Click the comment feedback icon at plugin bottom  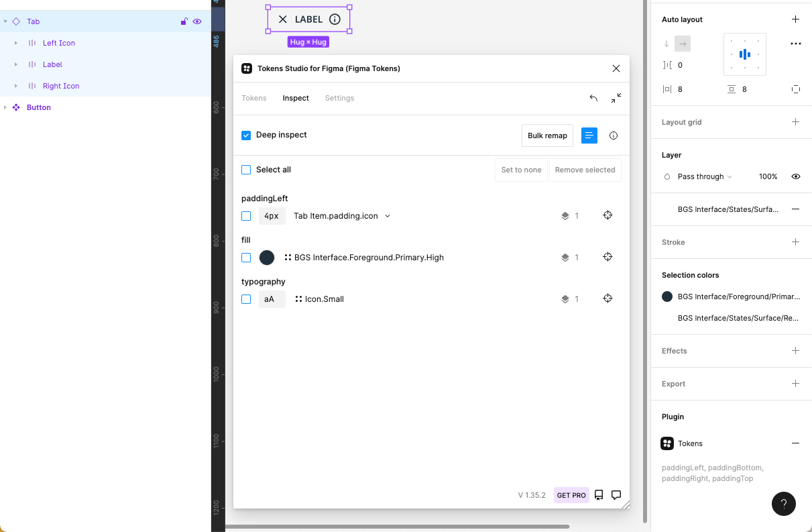(616, 494)
